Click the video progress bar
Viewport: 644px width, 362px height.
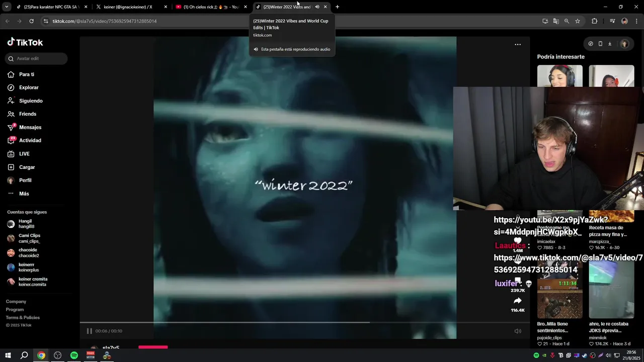point(304,322)
